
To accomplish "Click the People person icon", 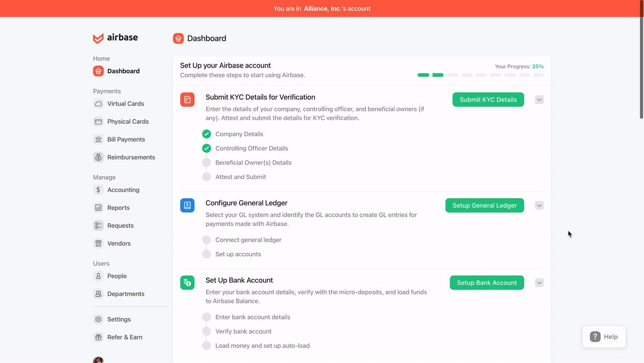I will tap(98, 276).
